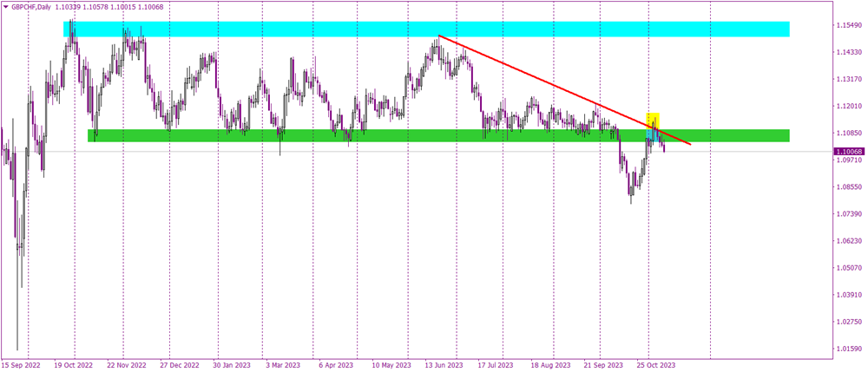
Task: Click the 30 Jan 2023 date label
Action: [x=232, y=365]
